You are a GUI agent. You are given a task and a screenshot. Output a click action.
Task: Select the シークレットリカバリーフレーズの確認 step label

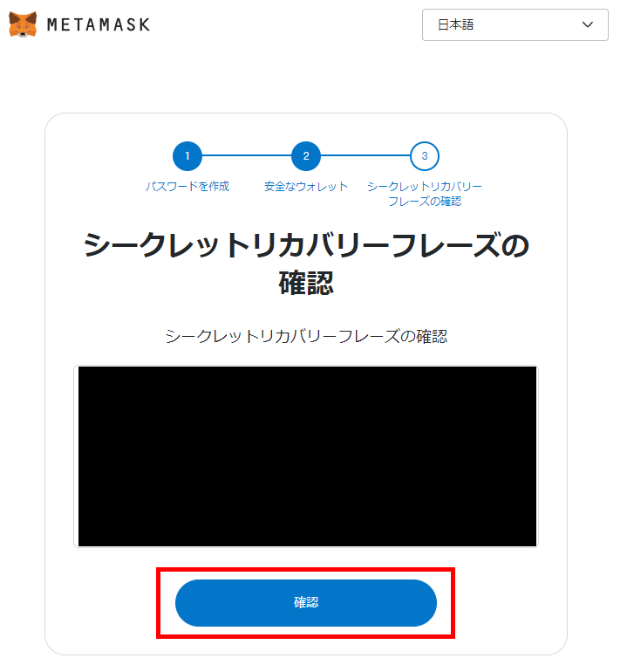coord(425,194)
